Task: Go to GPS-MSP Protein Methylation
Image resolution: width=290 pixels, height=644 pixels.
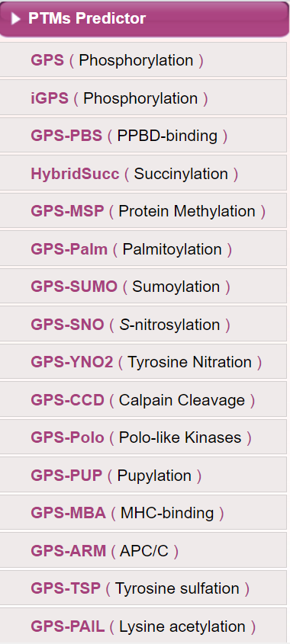Action: point(143,210)
